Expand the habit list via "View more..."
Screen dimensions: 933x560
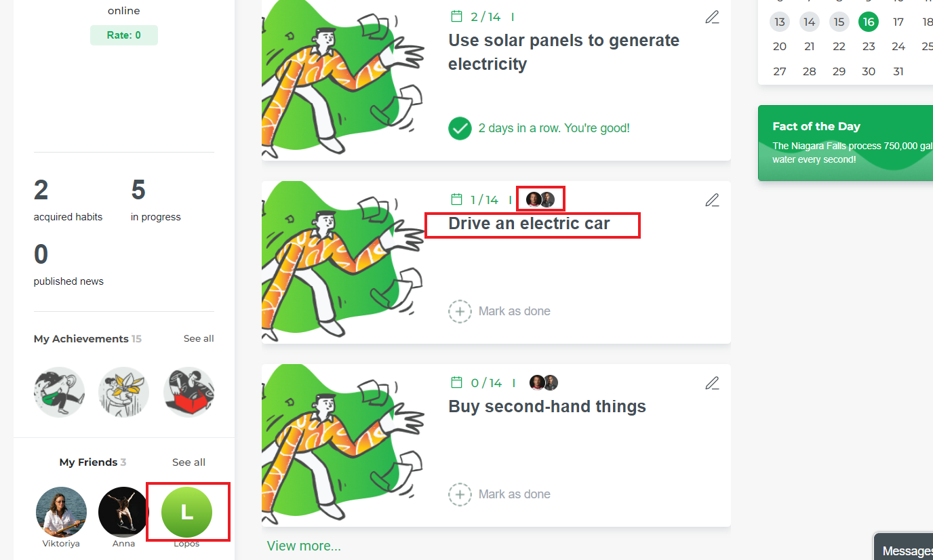[x=303, y=545]
